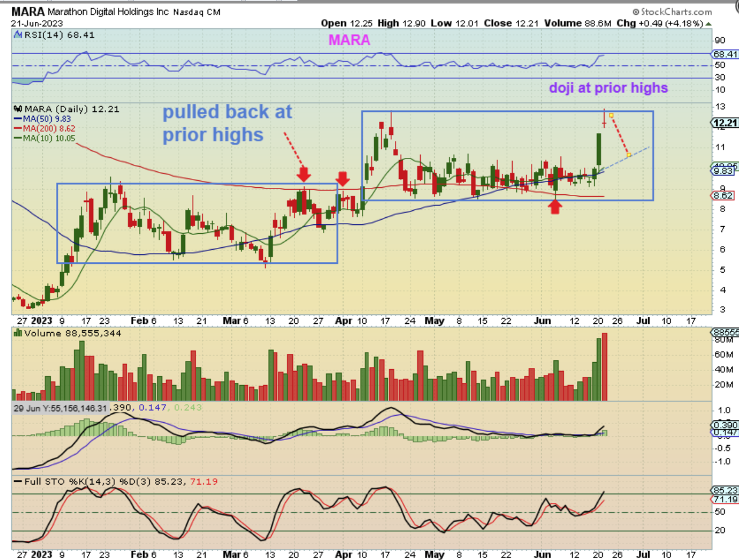Click the 13 label on price axis

(x=719, y=107)
